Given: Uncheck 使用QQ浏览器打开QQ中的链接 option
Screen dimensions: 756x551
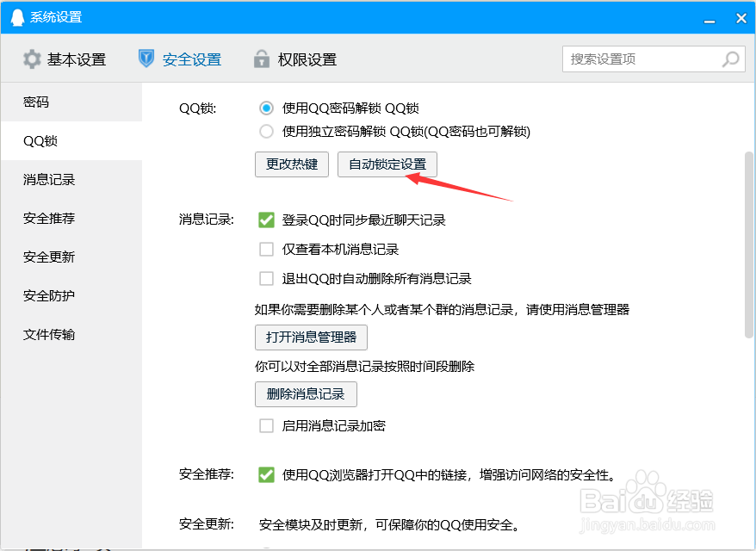Looking at the screenshot, I should pos(266,475).
